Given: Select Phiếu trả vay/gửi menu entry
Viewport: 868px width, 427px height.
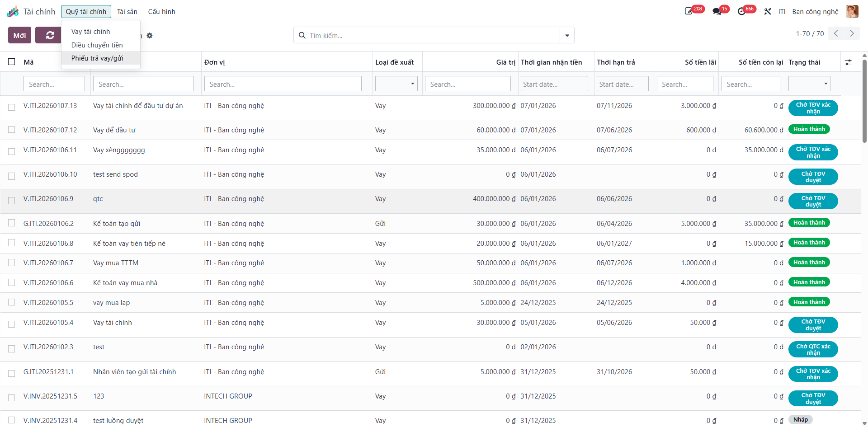Looking at the screenshot, I should [x=101, y=58].
